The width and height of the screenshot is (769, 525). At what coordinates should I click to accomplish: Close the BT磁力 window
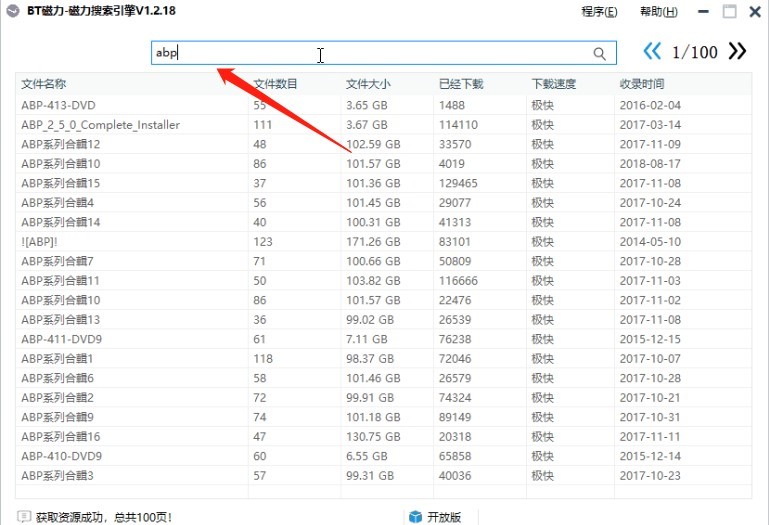[755, 11]
